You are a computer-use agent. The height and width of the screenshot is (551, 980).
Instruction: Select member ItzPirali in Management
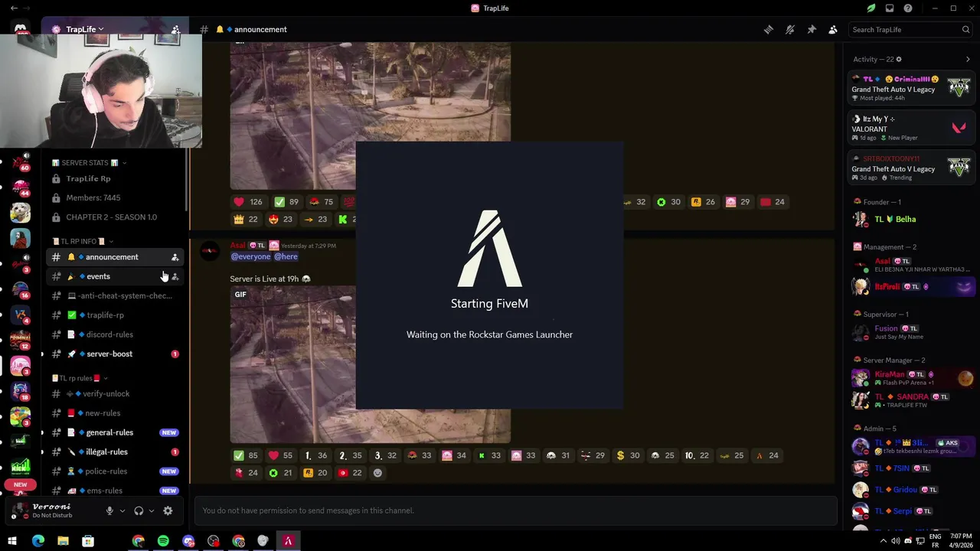(911, 286)
